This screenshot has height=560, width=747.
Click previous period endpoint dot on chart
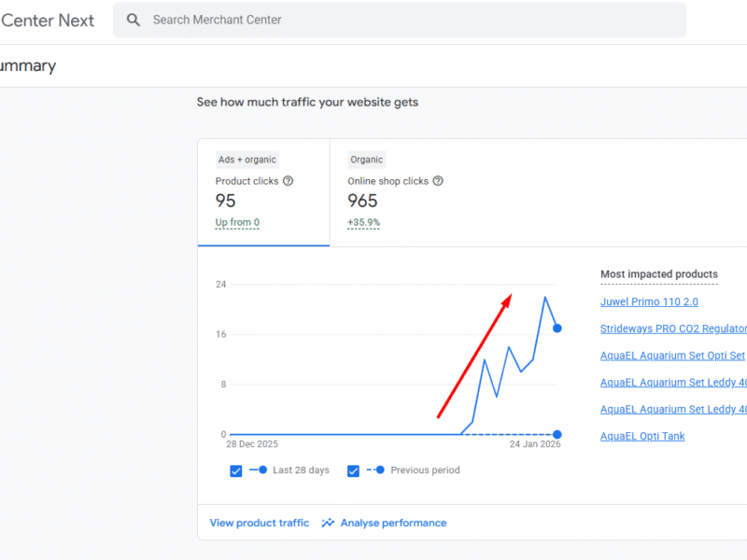coord(557,434)
